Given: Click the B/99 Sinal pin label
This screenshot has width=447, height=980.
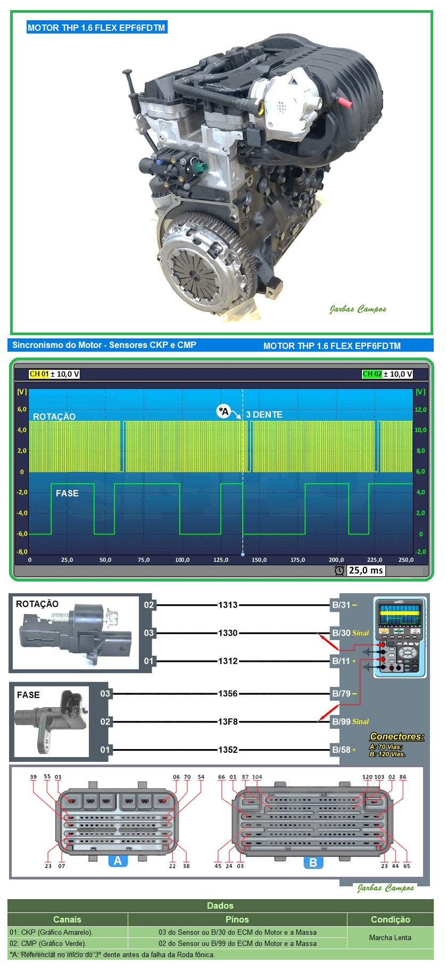Looking at the screenshot, I should (x=350, y=722).
